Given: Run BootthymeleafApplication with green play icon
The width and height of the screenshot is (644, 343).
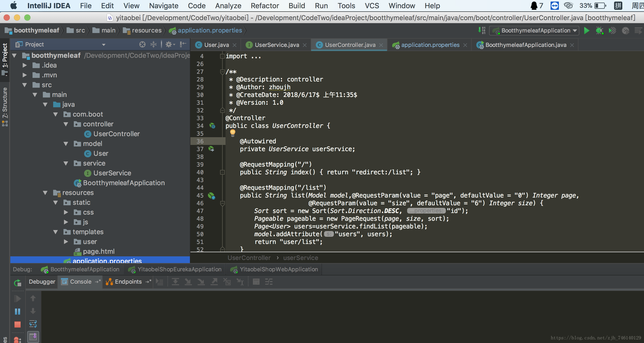Looking at the screenshot, I should [x=586, y=31].
